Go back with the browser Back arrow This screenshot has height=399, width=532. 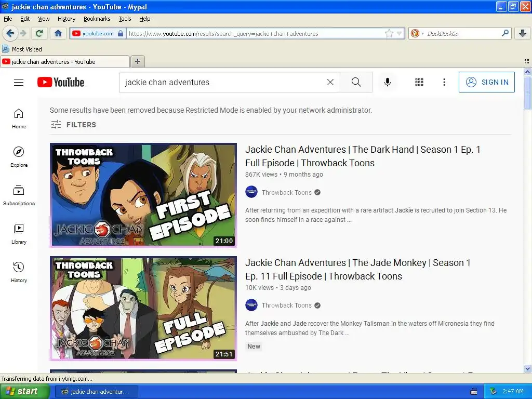point(10,33)
